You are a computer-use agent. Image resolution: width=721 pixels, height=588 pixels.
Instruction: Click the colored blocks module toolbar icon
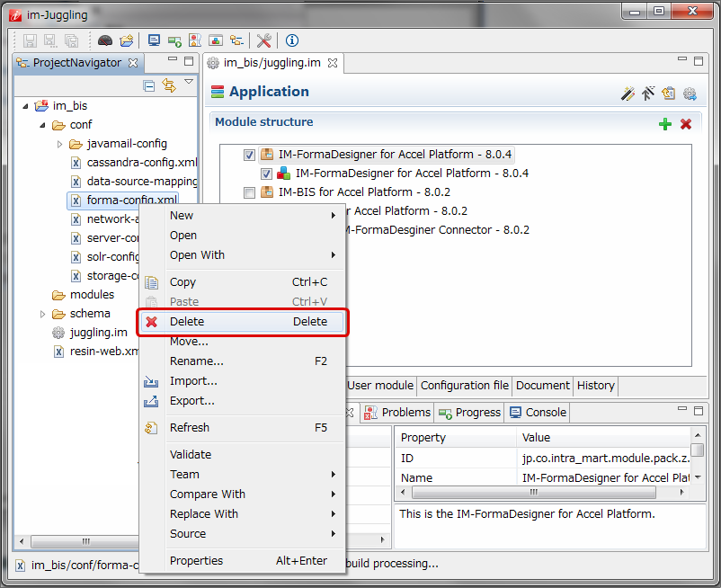216,40
